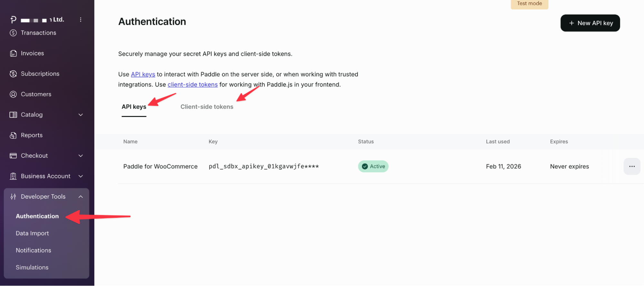Image resolution: width=644 pixels, height=286 pixels.
Task: Click the Subscriptions icon in sidebar
Action: point(13,74)
